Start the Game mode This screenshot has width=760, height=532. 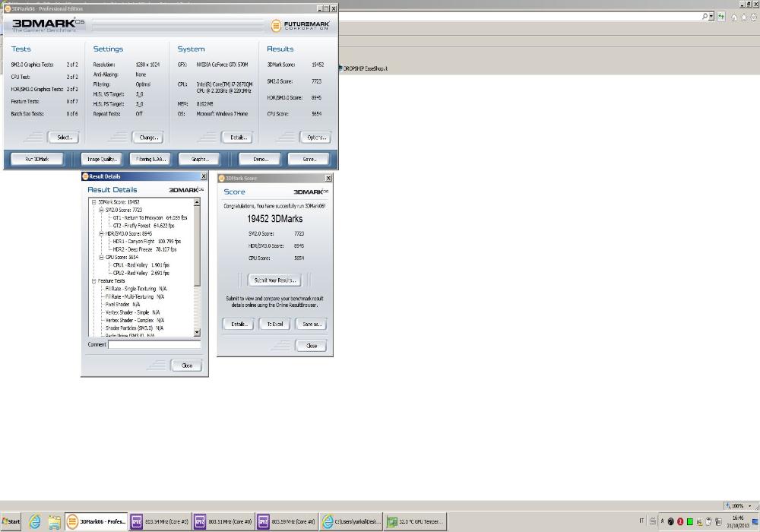(309, 159)
